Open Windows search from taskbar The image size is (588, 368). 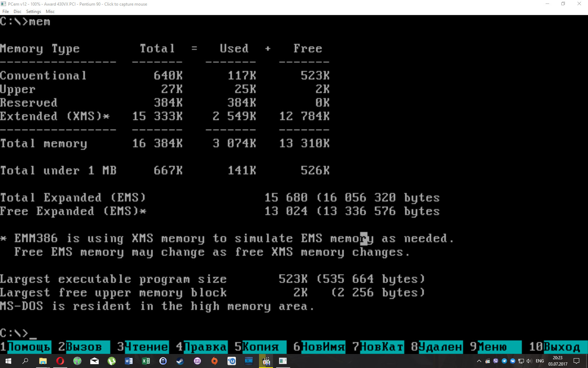25,361
